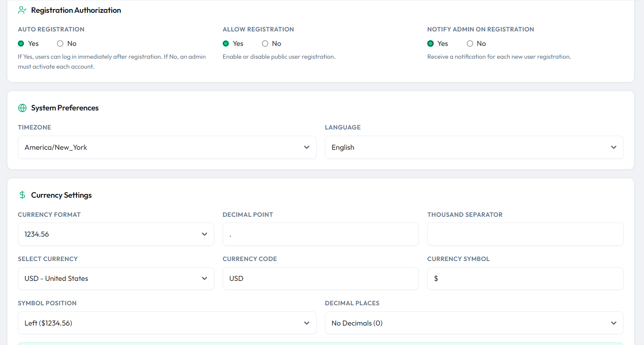
Task: Click the DECIMAL POINT label
Action: [x=248, y=215]
